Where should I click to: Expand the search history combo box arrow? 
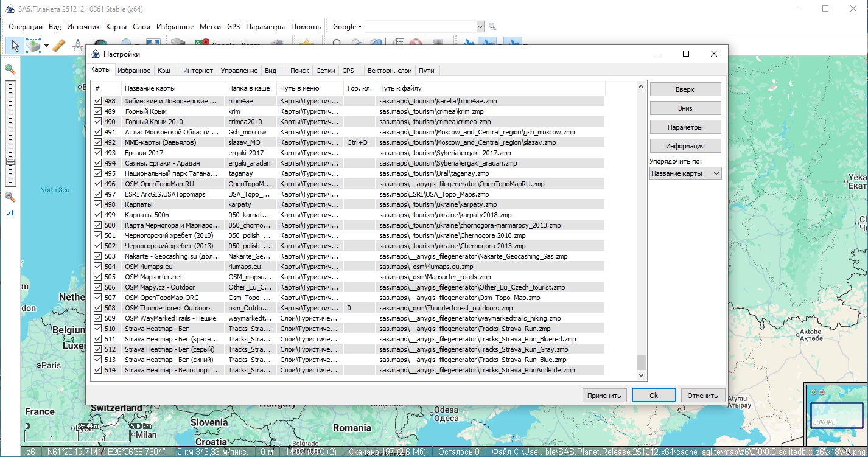point(480,27)
